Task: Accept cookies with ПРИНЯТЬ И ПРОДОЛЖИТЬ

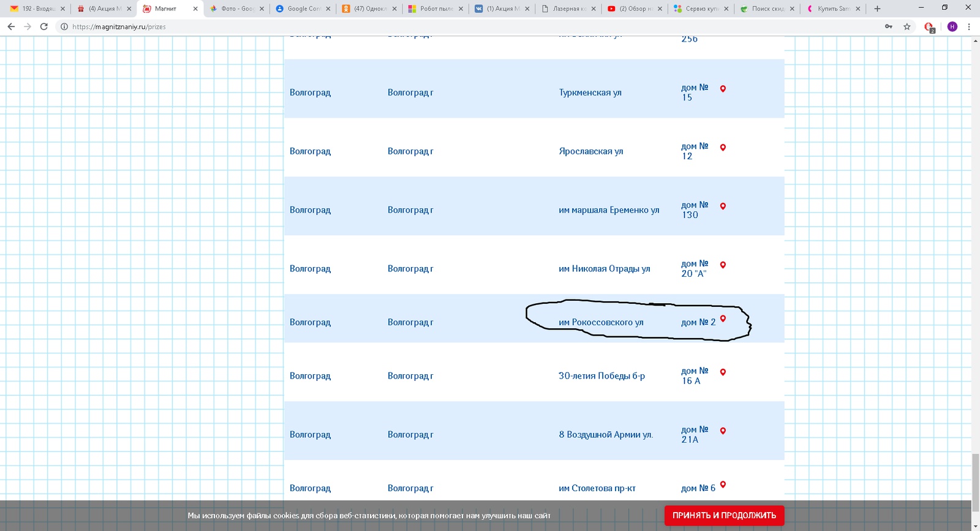Action: pyautogui.click(x=724, y=515)
